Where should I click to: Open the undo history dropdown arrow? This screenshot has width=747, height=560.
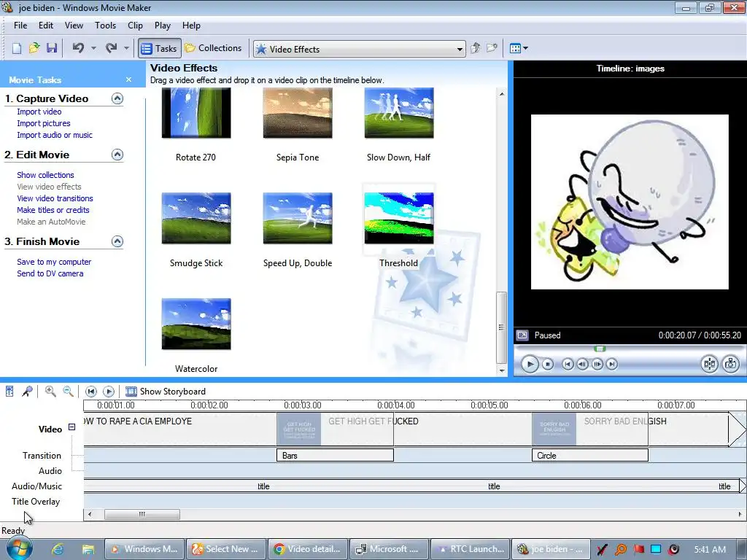pos(93,48)
